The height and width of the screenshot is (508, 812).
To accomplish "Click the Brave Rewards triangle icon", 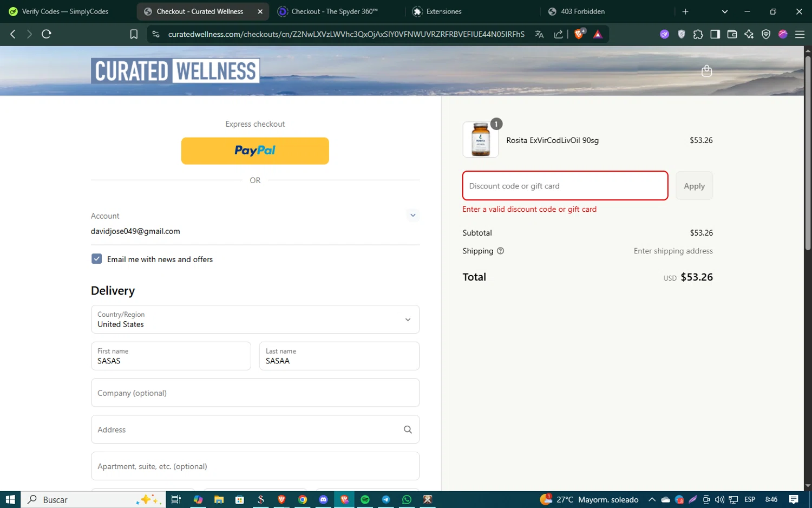I will coord(598,34).
